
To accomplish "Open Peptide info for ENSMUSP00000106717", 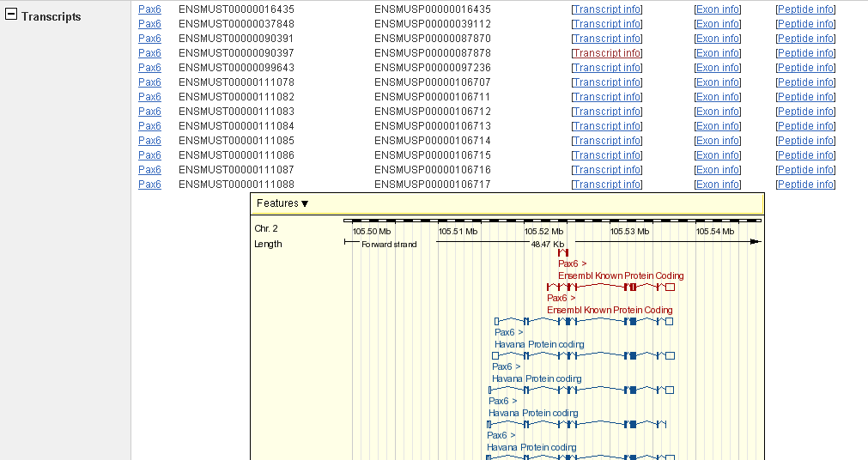I will [x=805, y=185].
